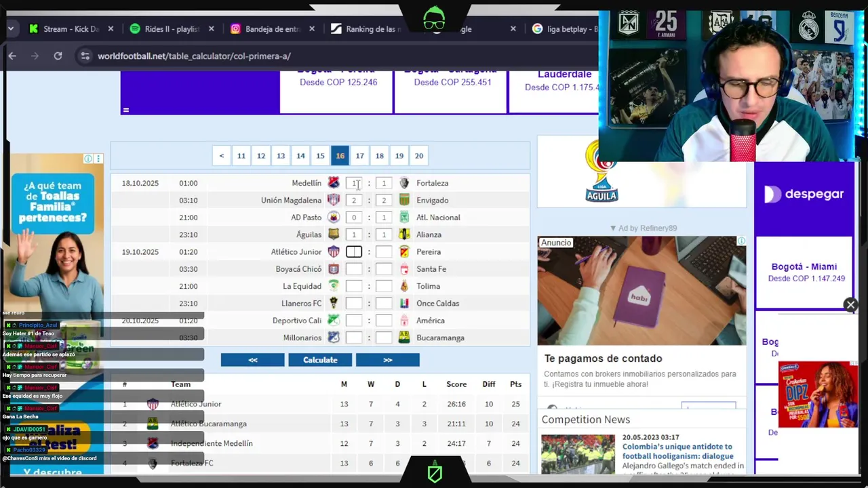Edit Fortaleza away score field
The height and width of the screenshot is (488, 868).
(x=384, y=183)
